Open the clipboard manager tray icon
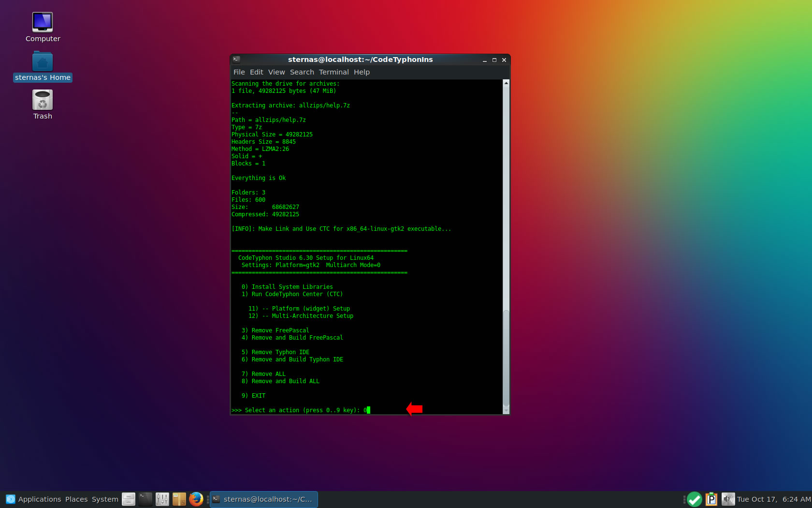The image size is (812, 508). pos(711,499)
